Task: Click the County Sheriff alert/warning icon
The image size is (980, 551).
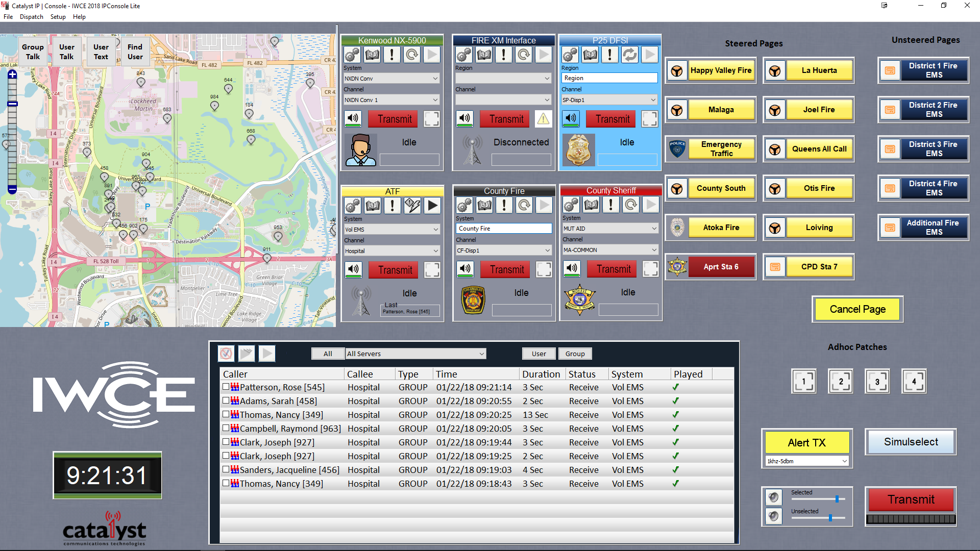Action: tap(610, 206)
